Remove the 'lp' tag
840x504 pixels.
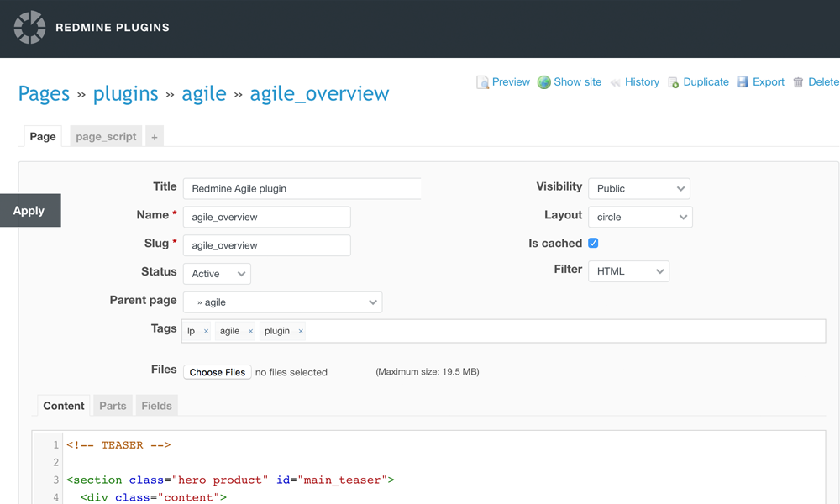(206, 332)
